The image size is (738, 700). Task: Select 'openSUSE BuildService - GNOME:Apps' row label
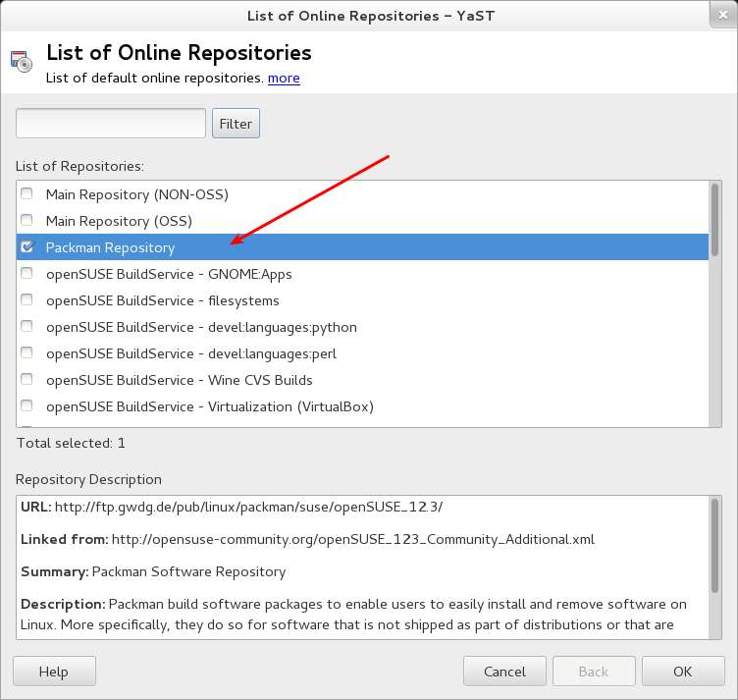(169, 274)
